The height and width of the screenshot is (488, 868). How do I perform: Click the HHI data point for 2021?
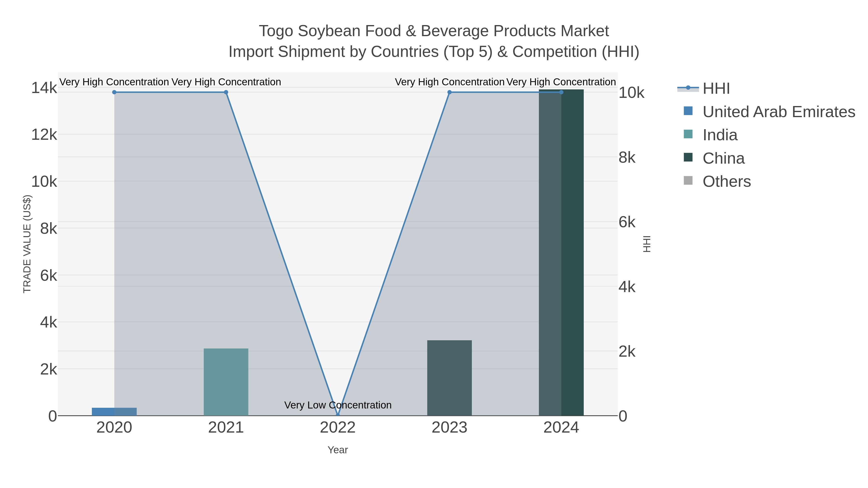pos(226,92)
